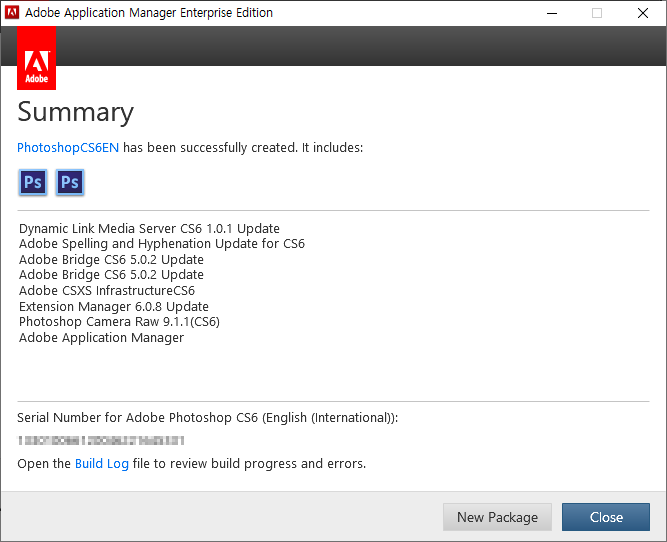
Task: Click the first Photoshop Ps icon
Action: tap(33, 182)
